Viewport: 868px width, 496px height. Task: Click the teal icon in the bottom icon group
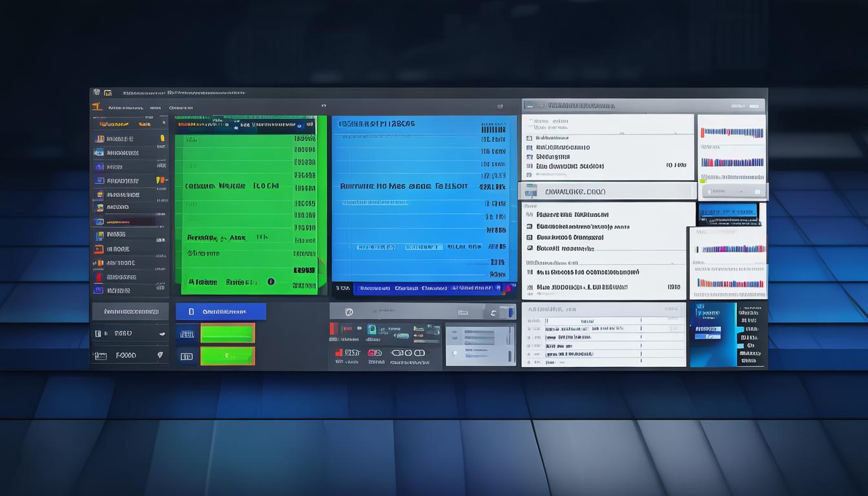372,330
